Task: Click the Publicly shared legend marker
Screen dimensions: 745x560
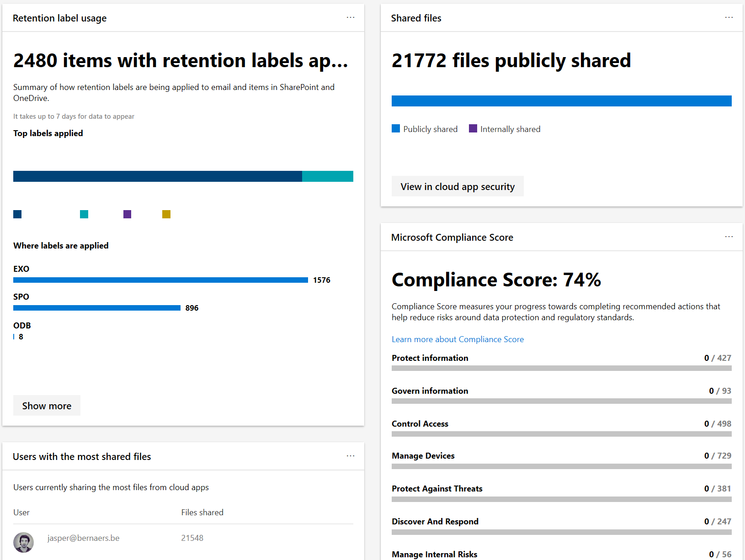Action: click(395, 128)
